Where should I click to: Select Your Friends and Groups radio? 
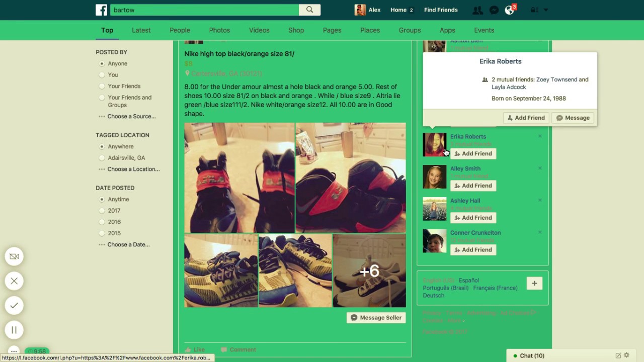click(x=102, y=98)
